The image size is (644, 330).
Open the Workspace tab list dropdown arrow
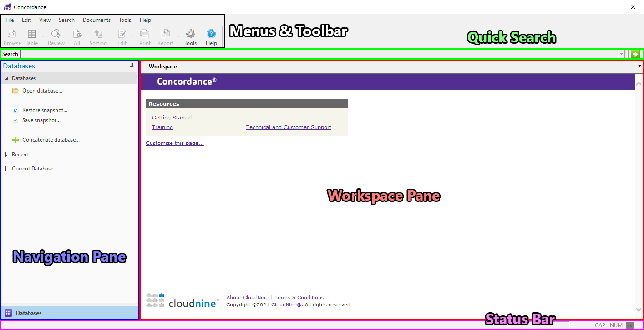pos(640,67)
